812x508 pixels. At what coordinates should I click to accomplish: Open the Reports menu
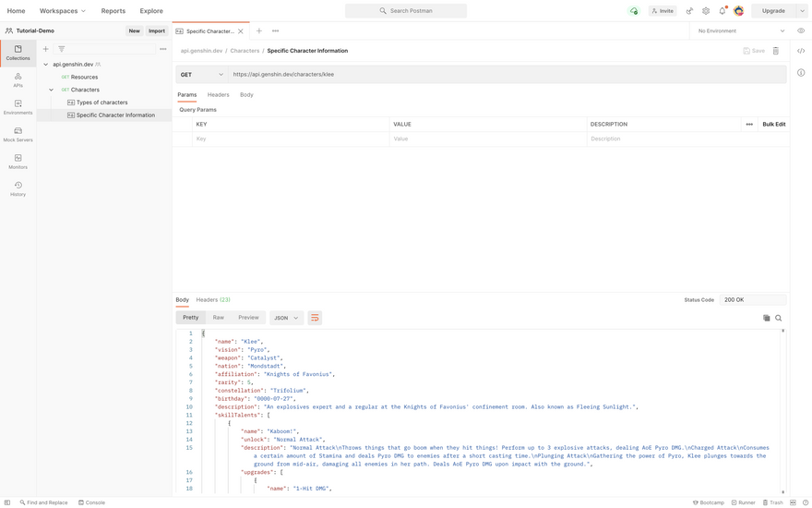pyautogui.click(x=113, y=11)
